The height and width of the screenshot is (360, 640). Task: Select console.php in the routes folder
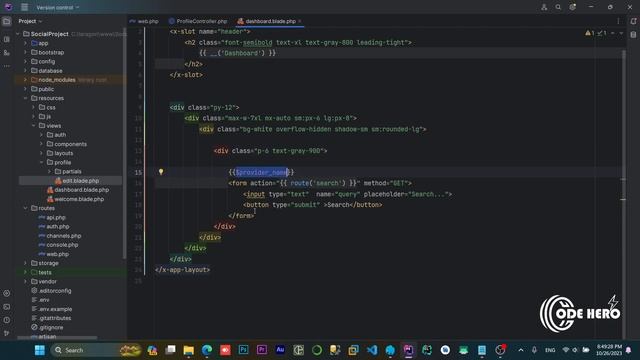(58, 245)
